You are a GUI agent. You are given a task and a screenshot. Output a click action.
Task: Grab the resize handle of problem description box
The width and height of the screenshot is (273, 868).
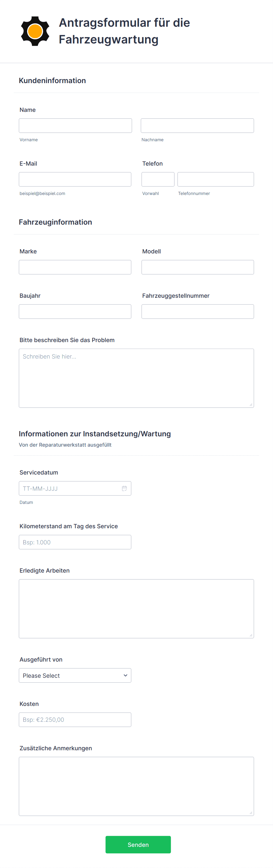click(x=251, y=405)
